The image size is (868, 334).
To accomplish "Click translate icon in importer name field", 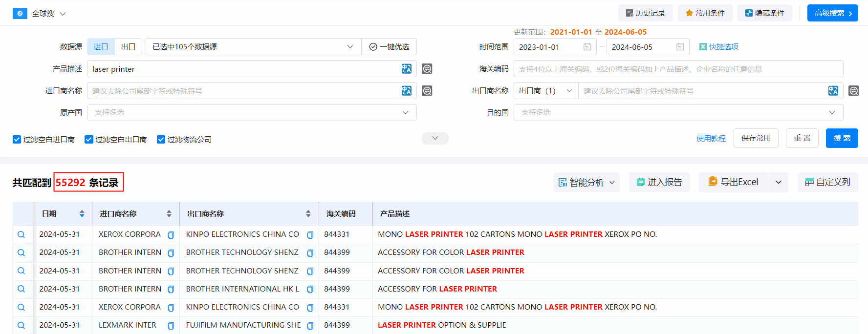I will [x=406, y=91].
